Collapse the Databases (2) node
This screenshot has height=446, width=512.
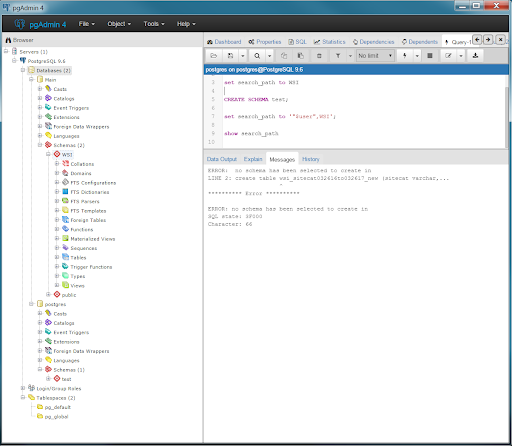click(23, 70)
